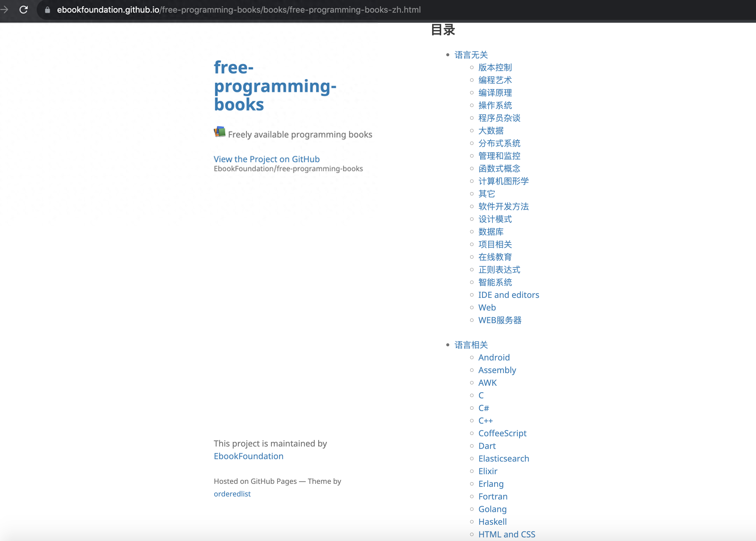Open the Android link
Screen dimensions: 756x541
(494, 357)
